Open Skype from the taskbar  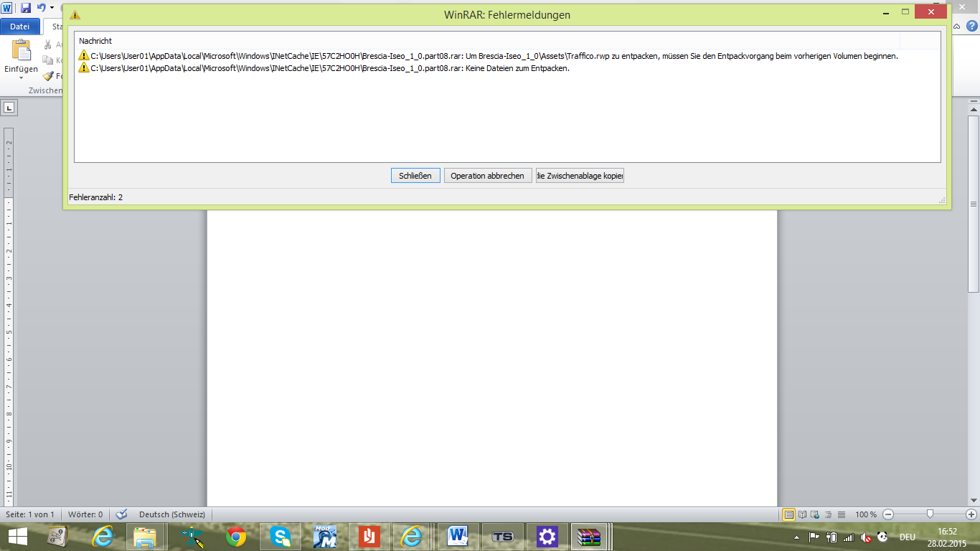281,537
